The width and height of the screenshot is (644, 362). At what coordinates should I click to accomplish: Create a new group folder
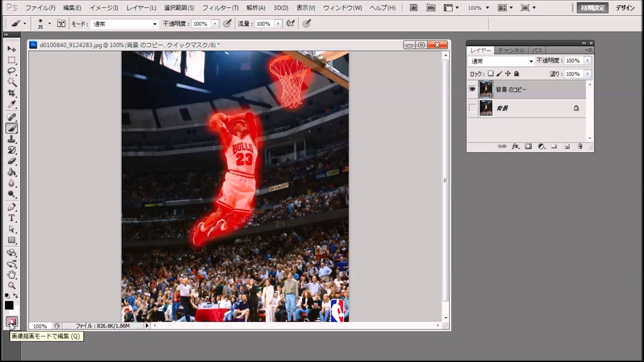point(554,146)
